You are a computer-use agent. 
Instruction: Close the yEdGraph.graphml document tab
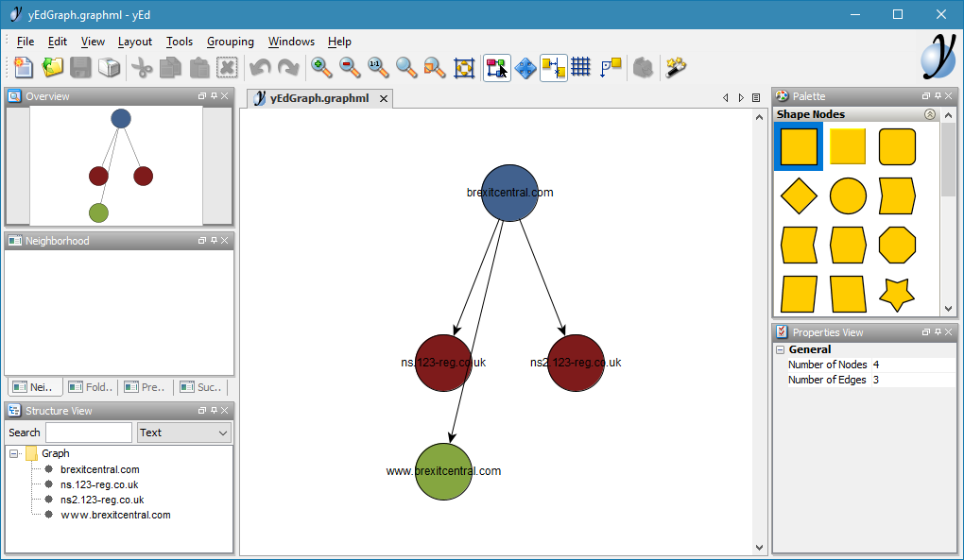384,99
